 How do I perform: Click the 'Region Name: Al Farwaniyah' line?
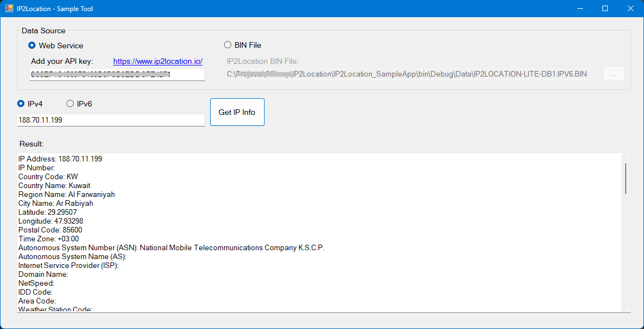(x=67, y=195)
